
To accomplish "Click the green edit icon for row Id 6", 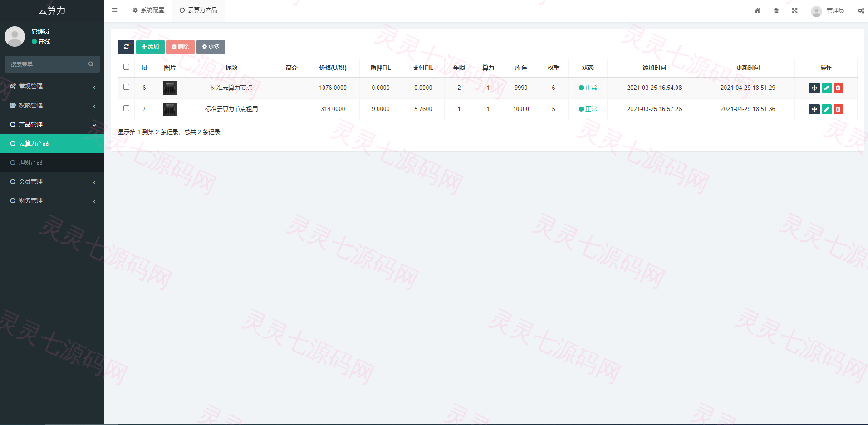I will (827, 88).
